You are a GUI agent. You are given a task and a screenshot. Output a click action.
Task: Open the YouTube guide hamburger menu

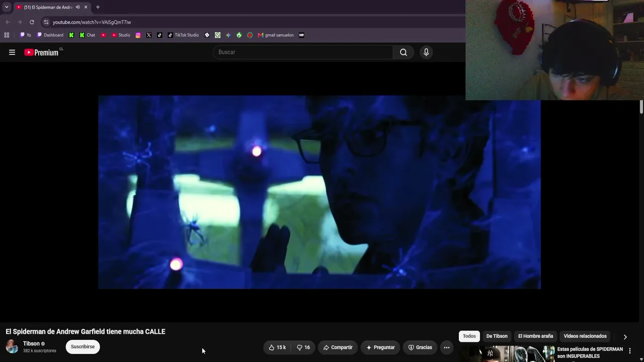12,52
